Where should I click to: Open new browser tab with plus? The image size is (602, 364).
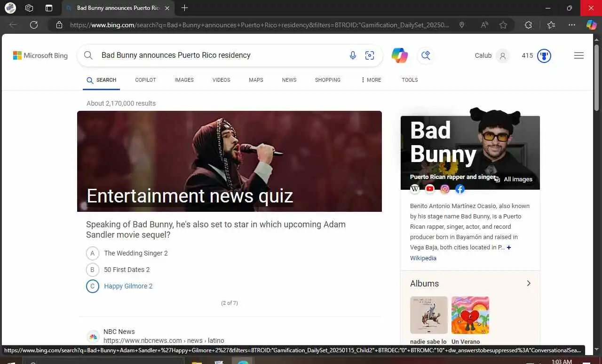185,8
